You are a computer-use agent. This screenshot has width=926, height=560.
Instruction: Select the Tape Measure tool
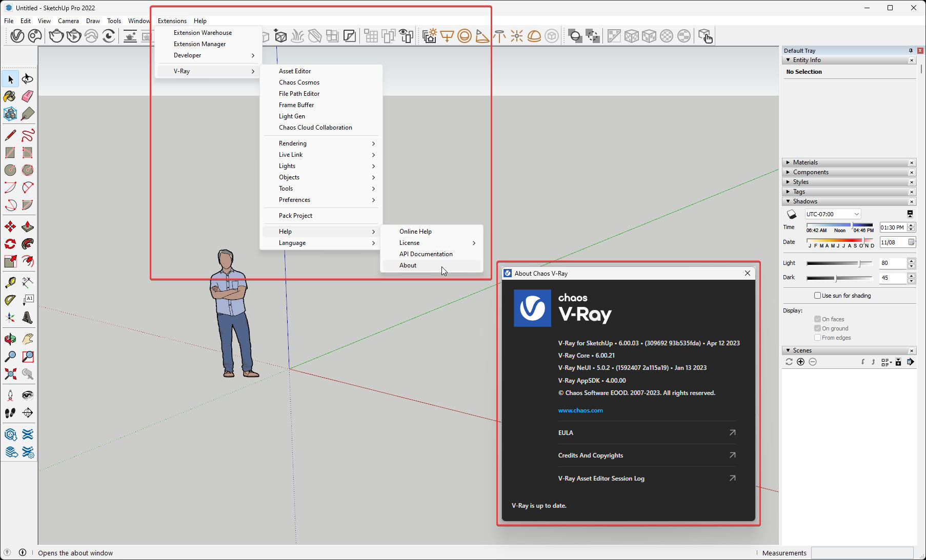point(10,282)
